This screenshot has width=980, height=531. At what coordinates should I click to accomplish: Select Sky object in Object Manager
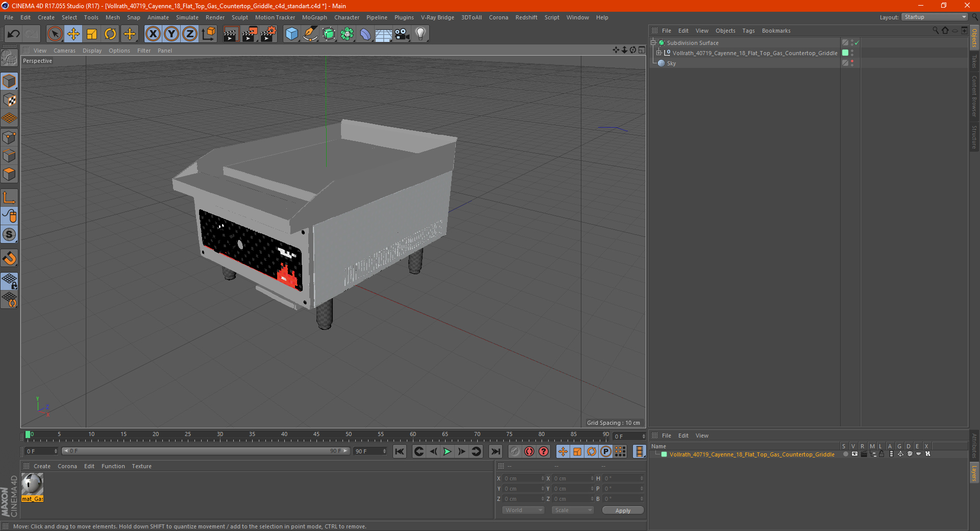(x=671, y=63)
